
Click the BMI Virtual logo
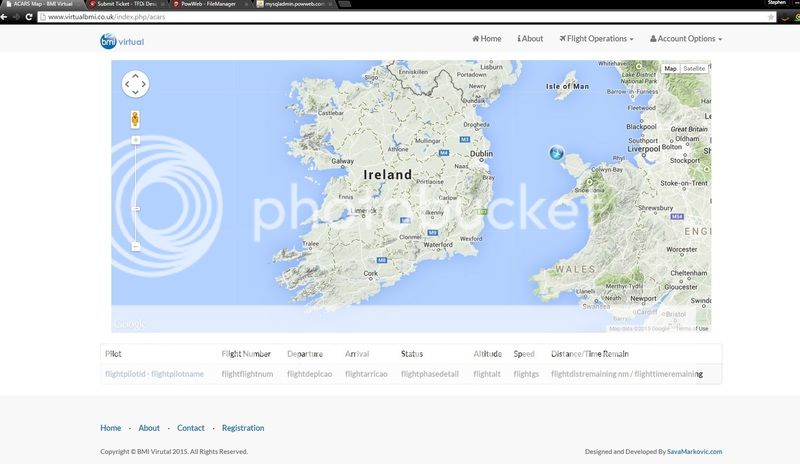pos(122,40)
